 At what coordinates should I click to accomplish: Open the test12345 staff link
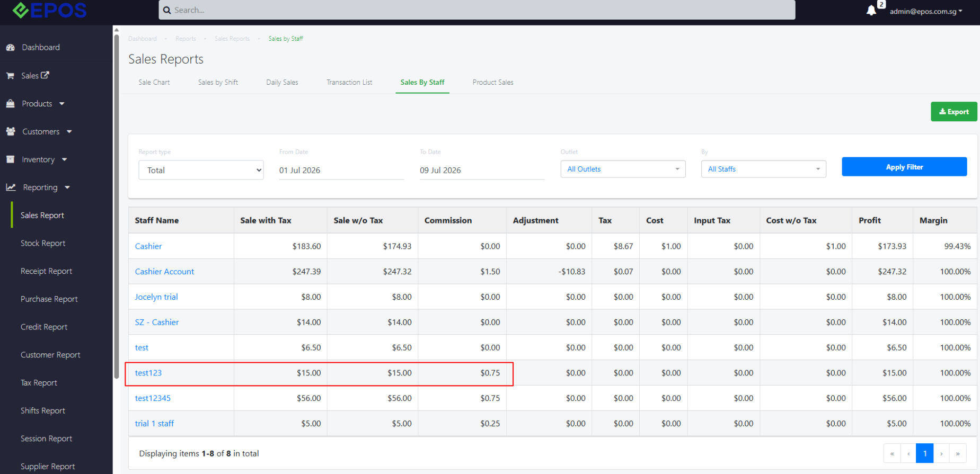coord(153,398)
